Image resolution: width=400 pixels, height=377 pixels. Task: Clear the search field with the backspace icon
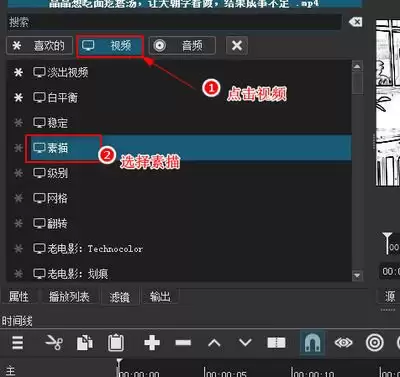click(x=355, y=22)
